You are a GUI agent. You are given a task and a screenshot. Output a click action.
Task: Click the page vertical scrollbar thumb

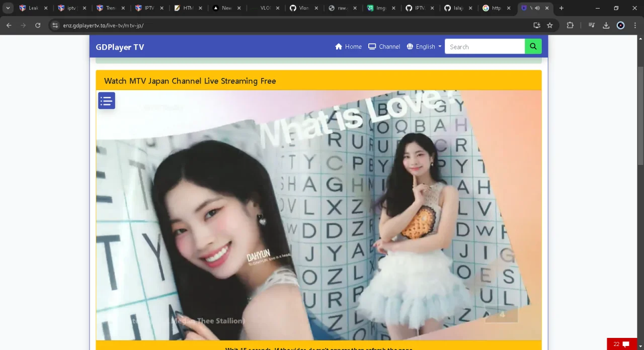click(640, 116)
